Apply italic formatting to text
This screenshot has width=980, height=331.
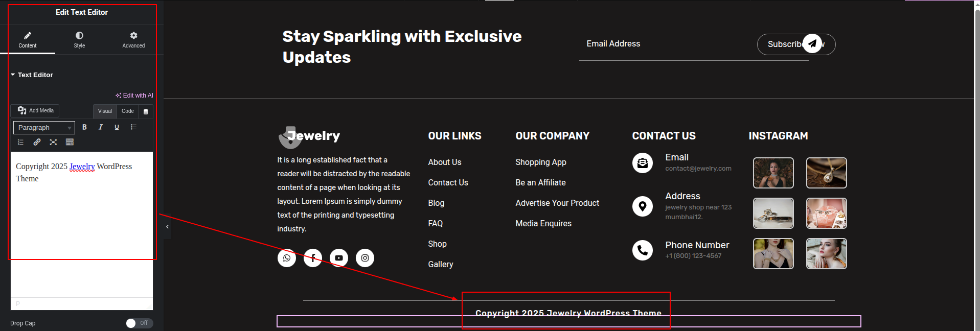click(x=101, y=127)
